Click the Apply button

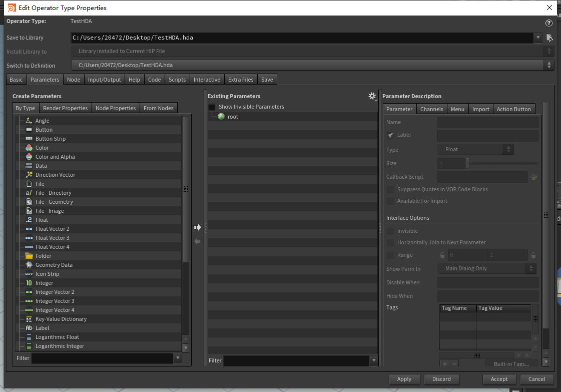404,379
